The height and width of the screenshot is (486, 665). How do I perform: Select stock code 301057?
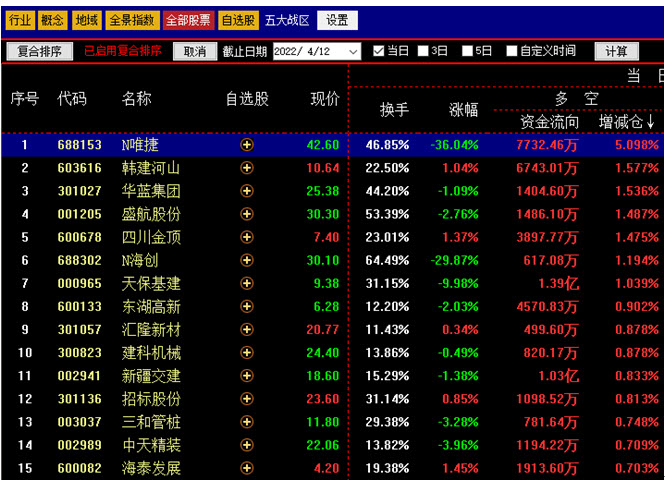tap(80, 330)
